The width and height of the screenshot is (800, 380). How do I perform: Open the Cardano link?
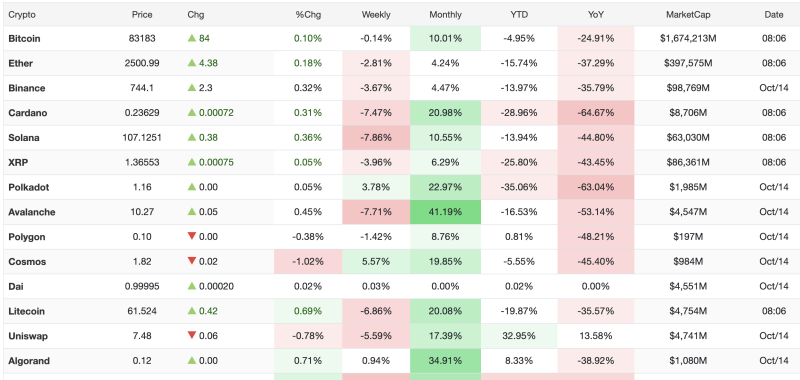(28, 113)
